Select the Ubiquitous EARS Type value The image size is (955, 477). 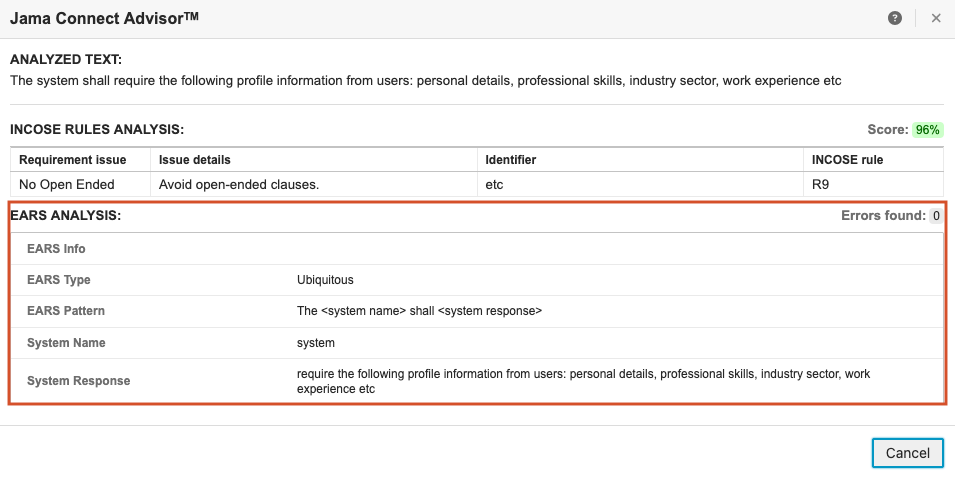325,280
